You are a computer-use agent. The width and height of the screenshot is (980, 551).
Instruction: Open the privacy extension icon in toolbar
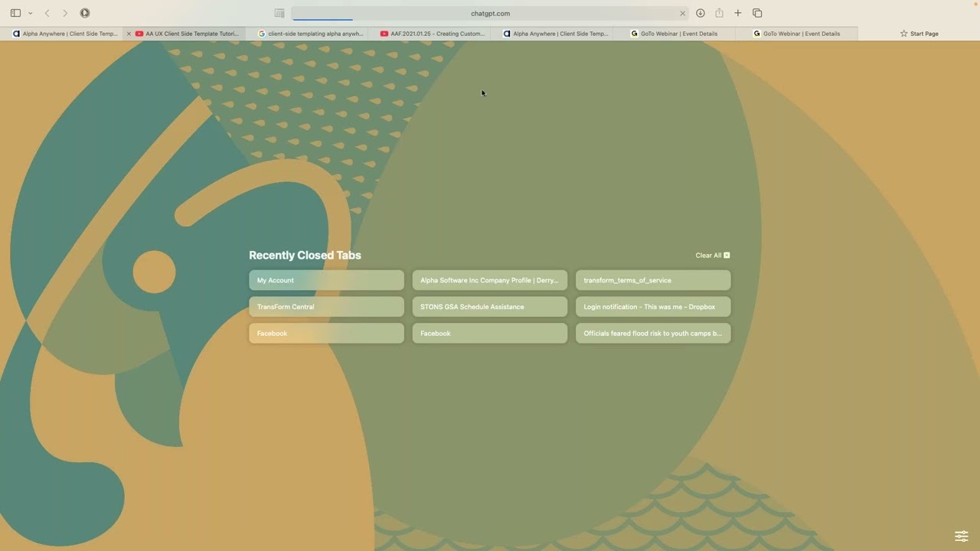point(85,13)
